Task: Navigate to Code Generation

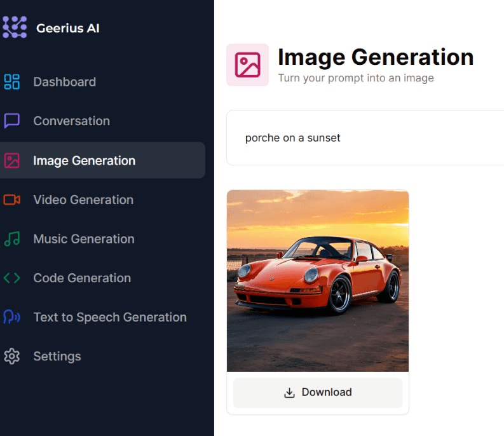Action: coord(82,278)
